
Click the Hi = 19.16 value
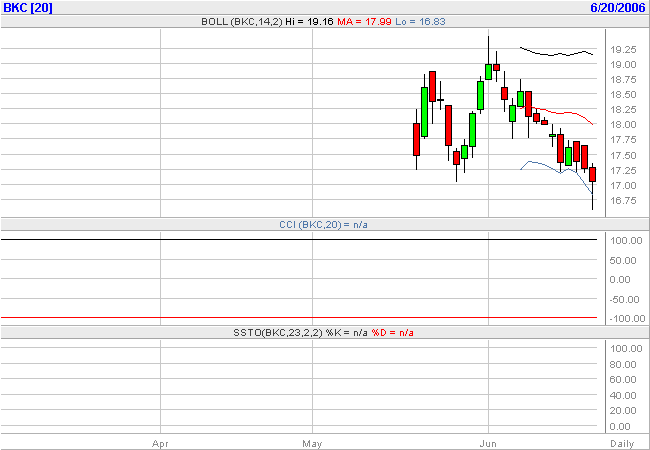pos(309,22)
